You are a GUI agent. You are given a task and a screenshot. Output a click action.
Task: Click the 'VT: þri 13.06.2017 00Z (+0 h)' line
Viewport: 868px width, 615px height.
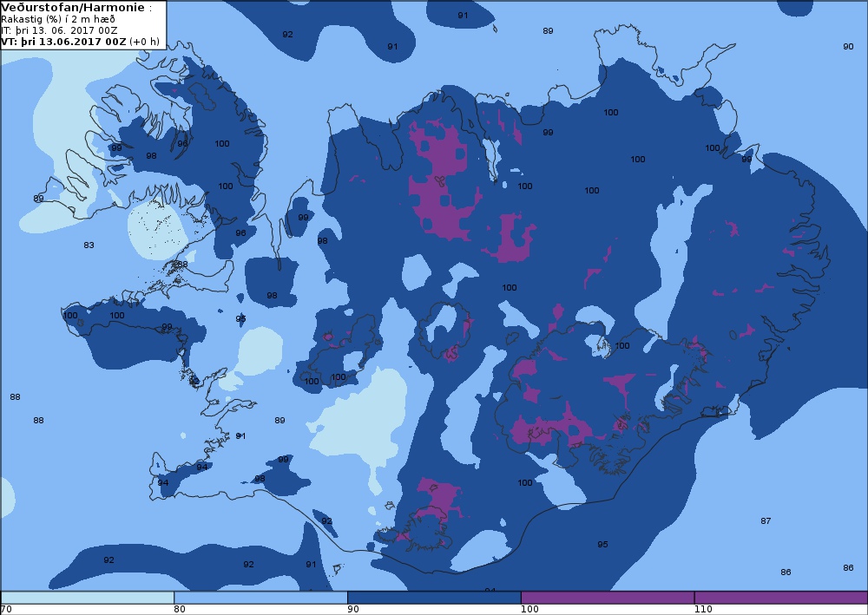pos(80,42)
